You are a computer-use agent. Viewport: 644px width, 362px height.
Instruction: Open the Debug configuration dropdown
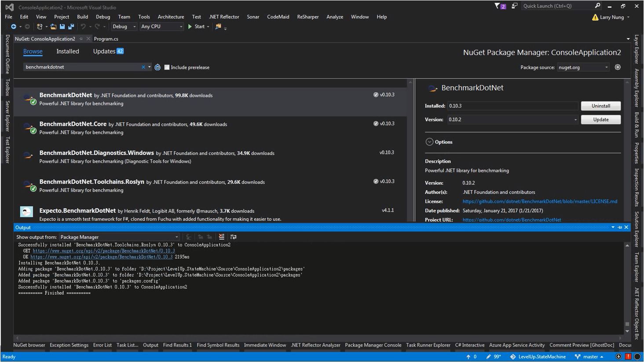124,27
